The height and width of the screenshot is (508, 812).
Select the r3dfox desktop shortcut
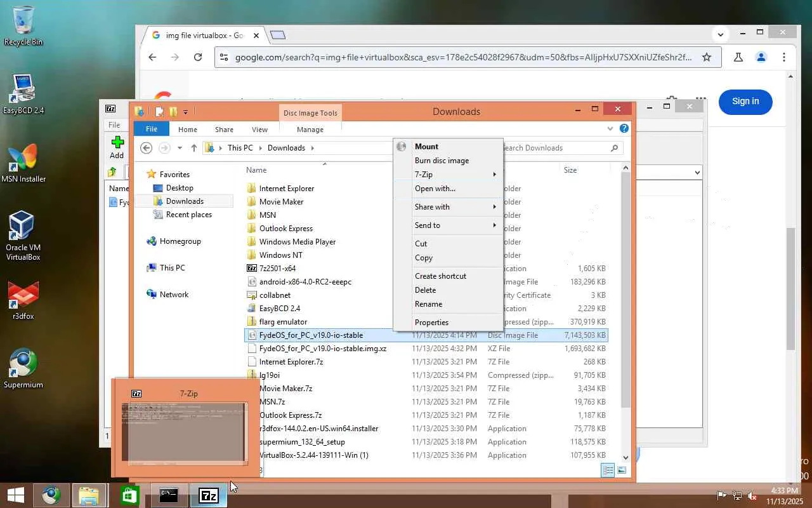pyautogui.click(x=23, y=300)
